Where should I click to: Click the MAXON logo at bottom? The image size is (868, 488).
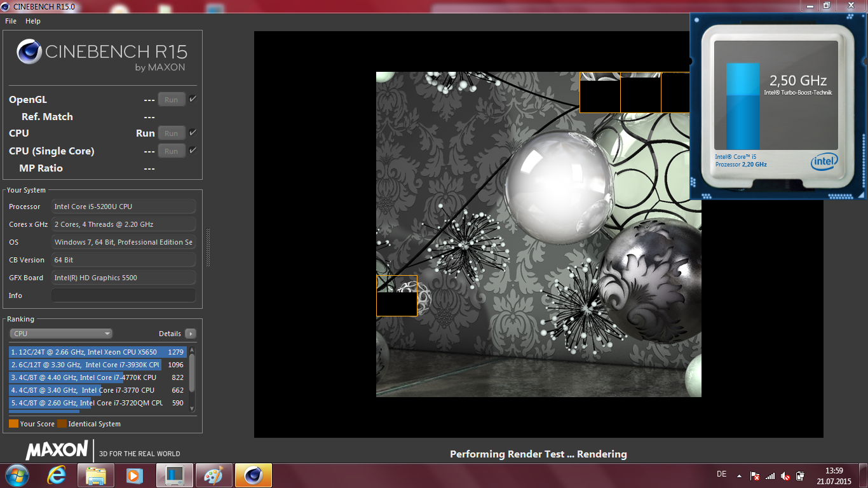57,450
